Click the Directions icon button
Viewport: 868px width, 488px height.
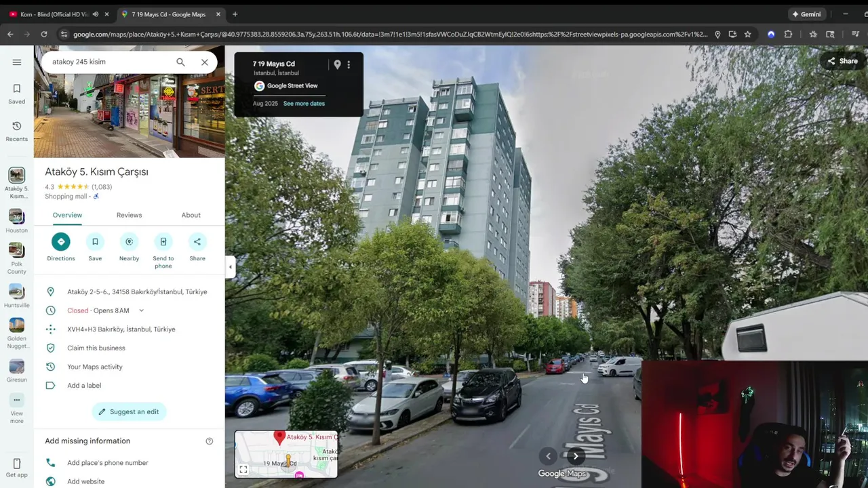(x=61, y=241)
